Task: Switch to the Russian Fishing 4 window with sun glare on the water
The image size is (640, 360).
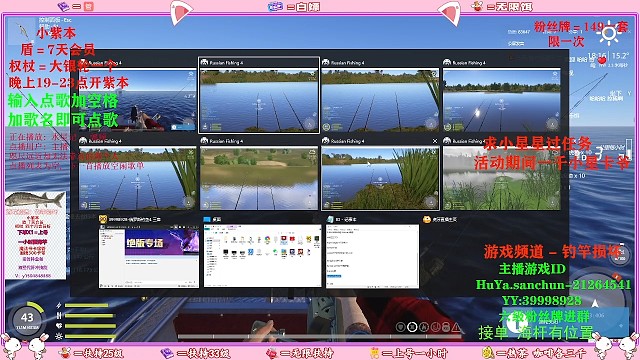Action: (502, 100)
